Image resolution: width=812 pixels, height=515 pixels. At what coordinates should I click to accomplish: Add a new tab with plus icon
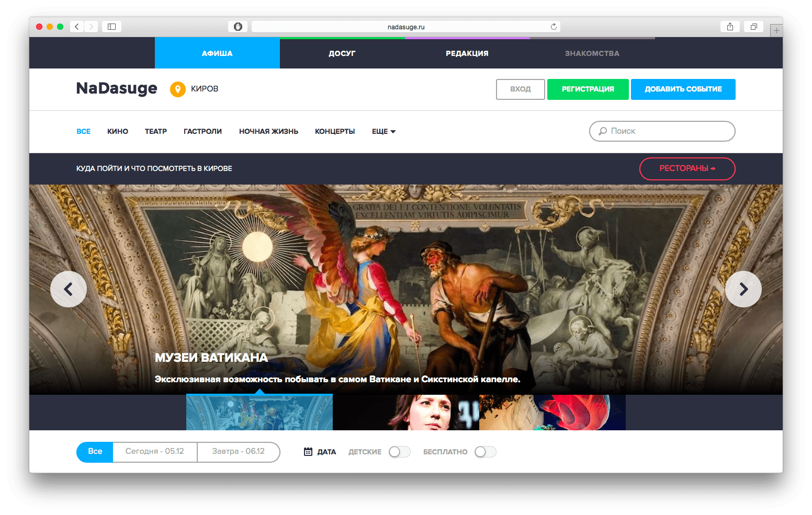point(776,30)
